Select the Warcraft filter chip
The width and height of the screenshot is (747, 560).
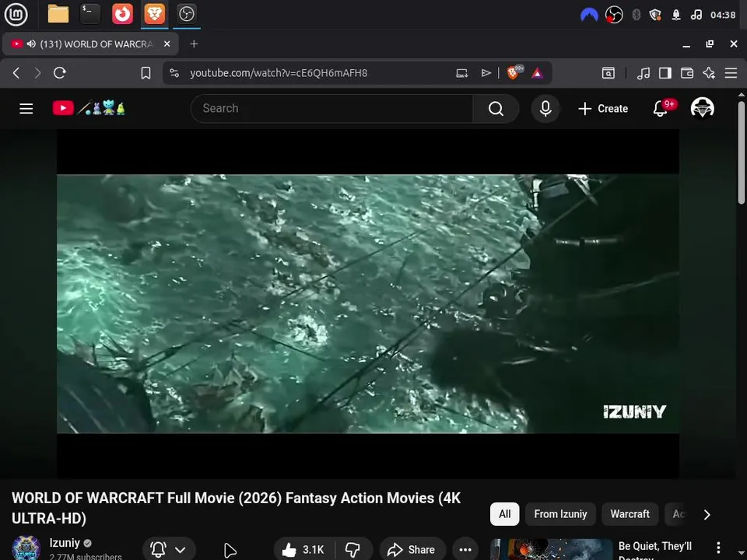tap(630, 514)
